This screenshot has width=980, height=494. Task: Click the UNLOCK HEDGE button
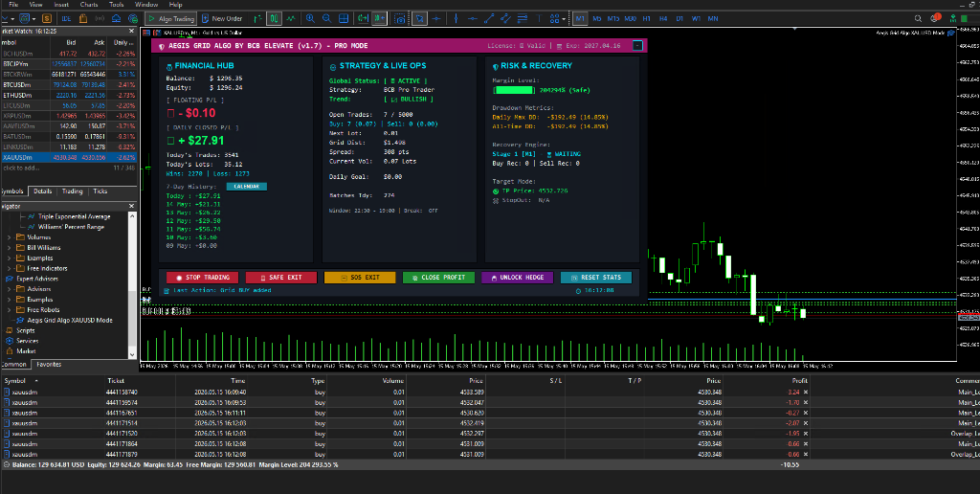point(518,278)
